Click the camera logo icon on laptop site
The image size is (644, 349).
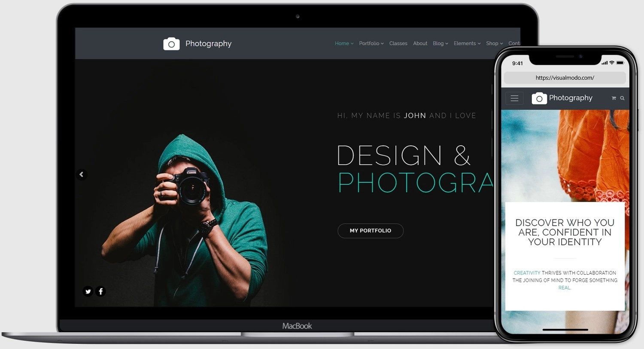pos(171,43)
